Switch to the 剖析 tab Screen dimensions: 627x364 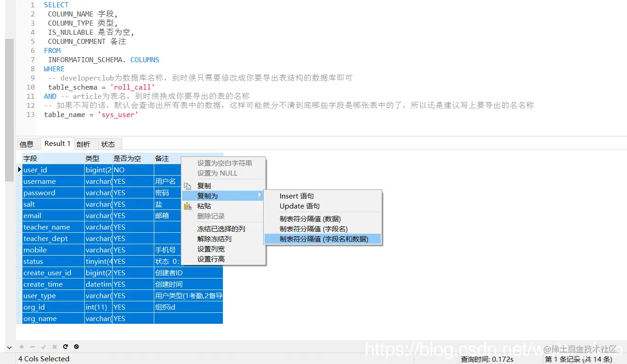84,144
